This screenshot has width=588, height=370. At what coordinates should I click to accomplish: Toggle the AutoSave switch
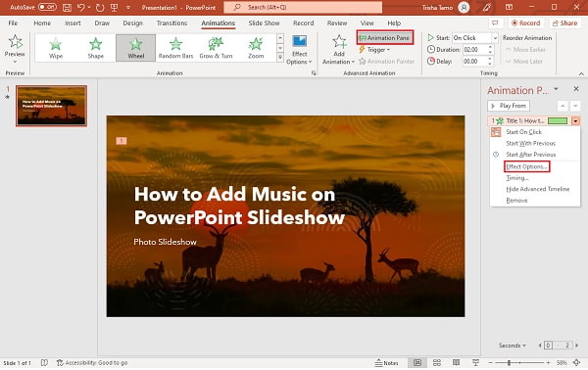[x=47, y=7]
